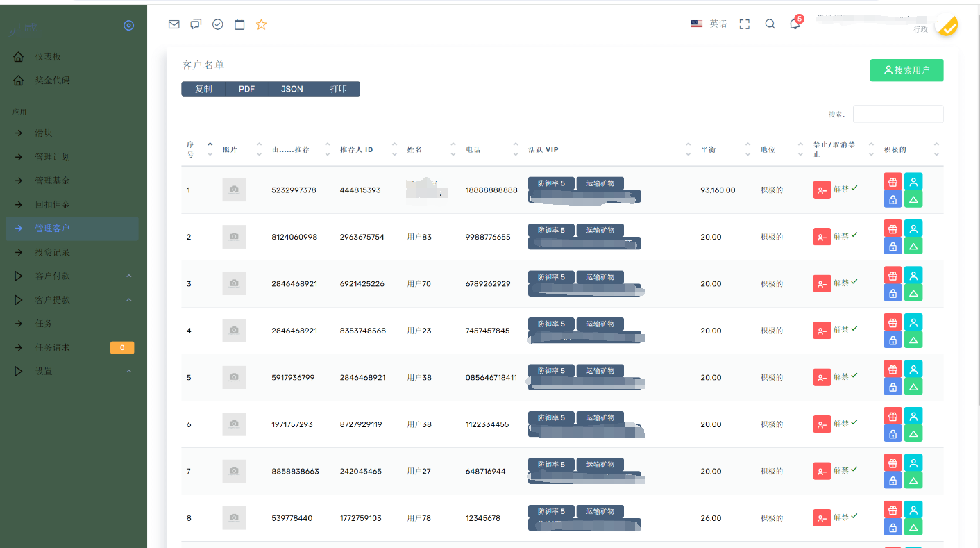Click the phone number 18888888888
Screen dimensions: 980x548
[x=491, y=190]
